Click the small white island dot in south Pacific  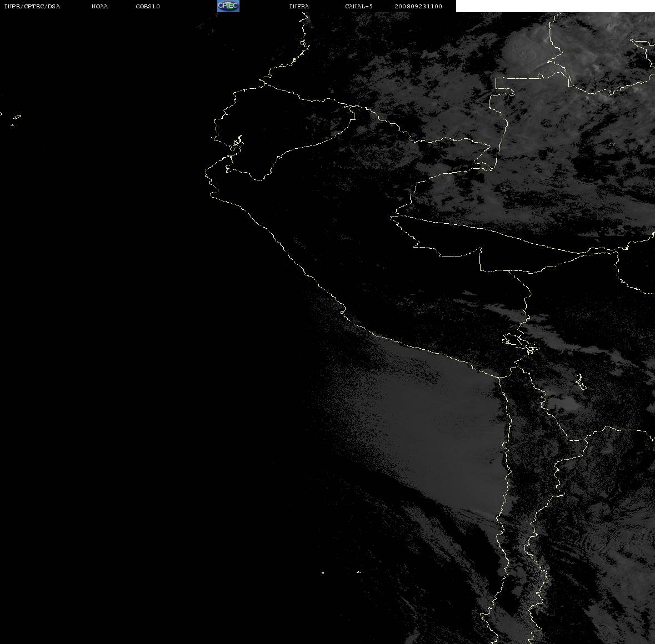coord(323,572)
